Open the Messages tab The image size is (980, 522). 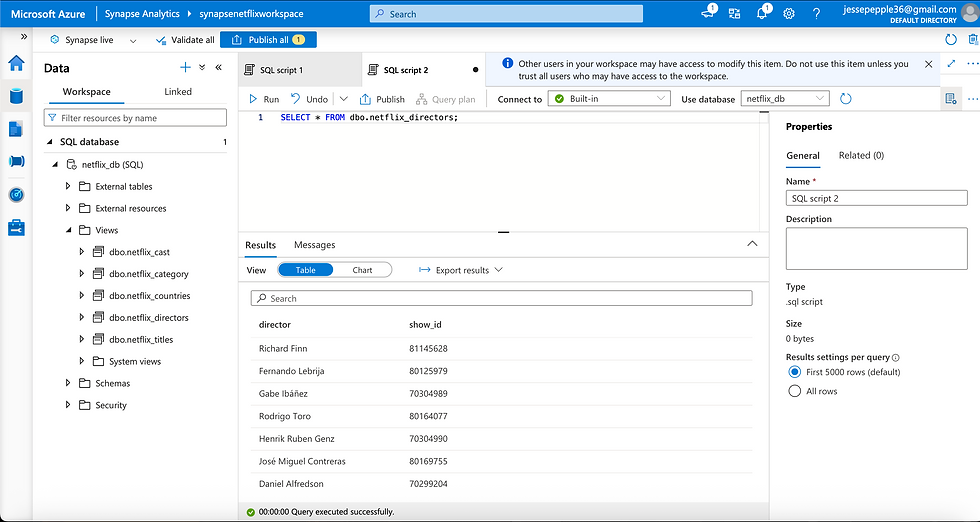point(314,245)
